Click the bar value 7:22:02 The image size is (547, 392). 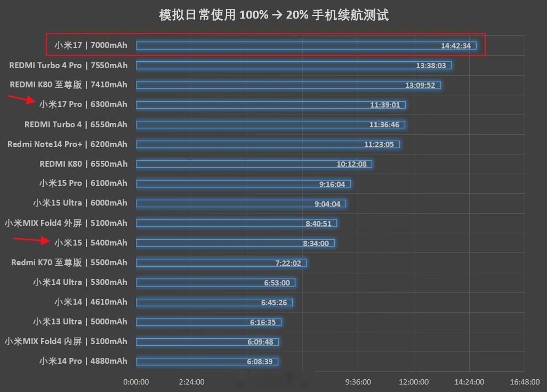tap(288, 263)
